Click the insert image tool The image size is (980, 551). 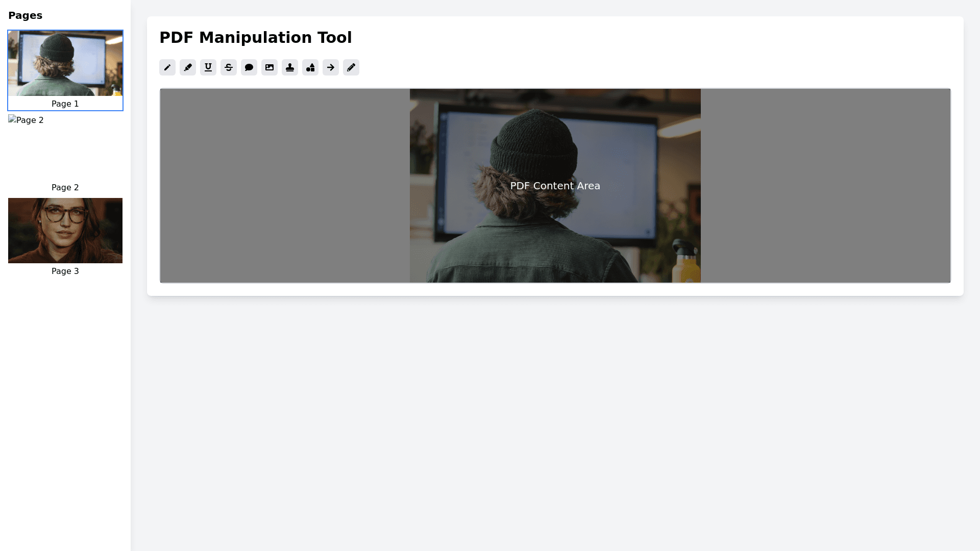269,67
